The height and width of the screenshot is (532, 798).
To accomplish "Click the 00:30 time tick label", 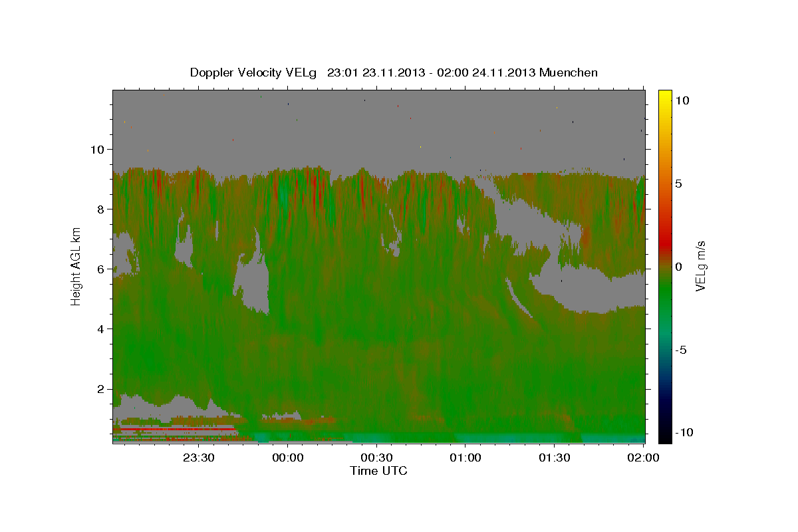I will point(377,458).
